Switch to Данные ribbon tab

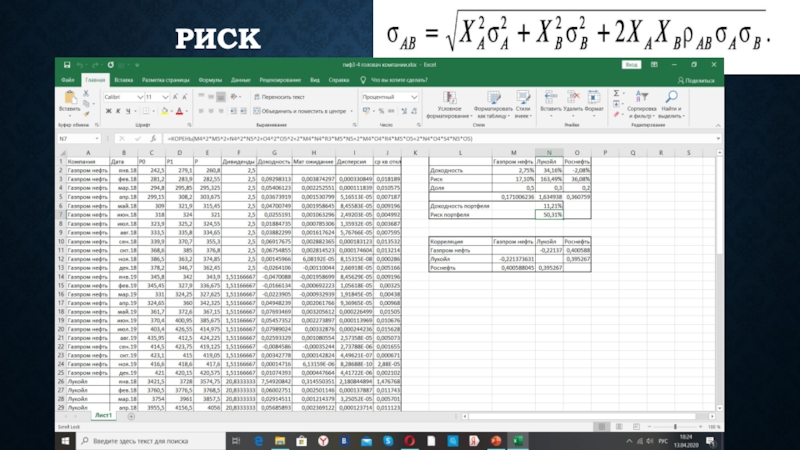(x=240, y=80)
